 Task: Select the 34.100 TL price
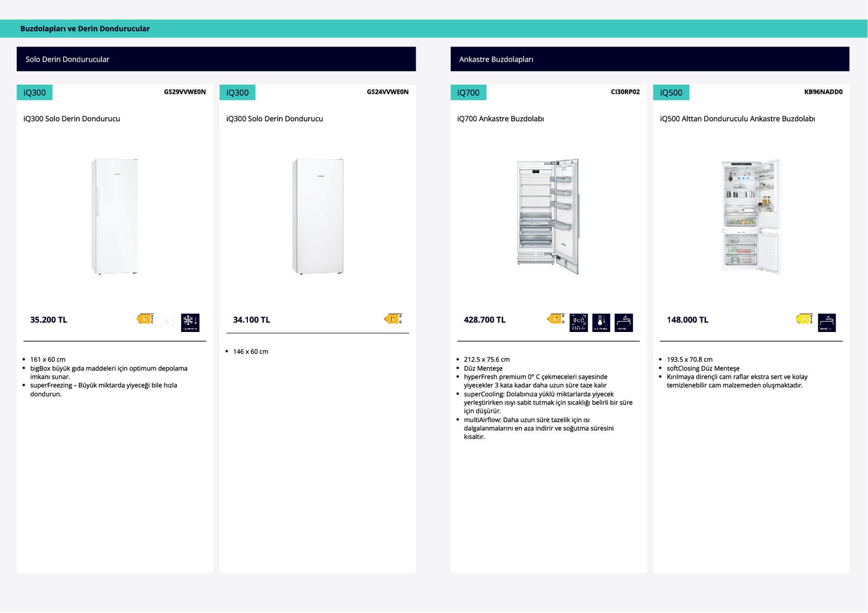tap(252, 320)
